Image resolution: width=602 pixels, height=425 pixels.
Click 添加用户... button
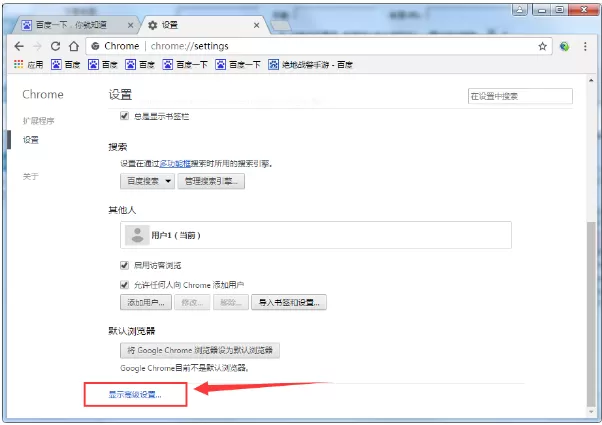[146, 302]
